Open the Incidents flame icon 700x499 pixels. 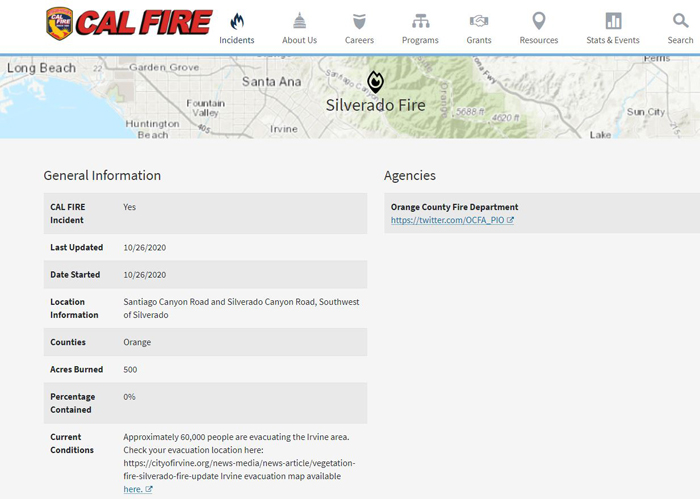pyautogui.click(x=237, y=21)
